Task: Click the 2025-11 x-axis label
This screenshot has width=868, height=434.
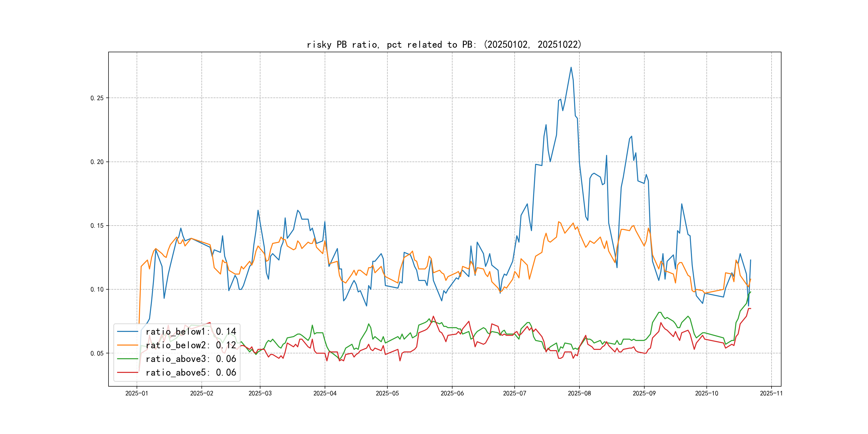Action: [x=771, y=393]
